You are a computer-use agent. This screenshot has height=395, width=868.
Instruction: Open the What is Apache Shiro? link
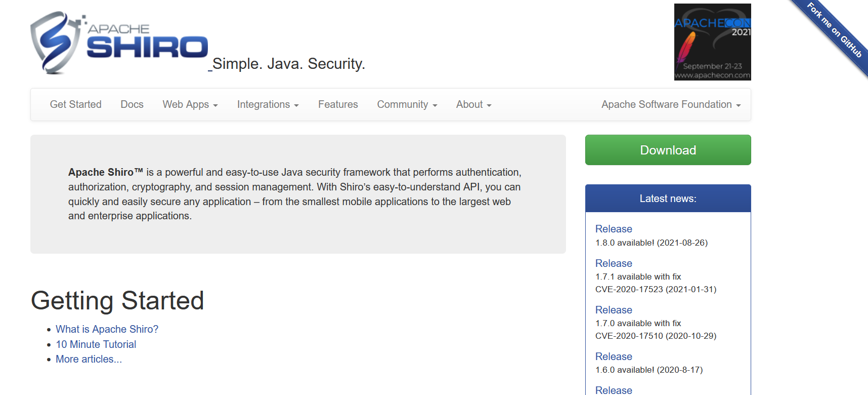(x=107, y=329)
